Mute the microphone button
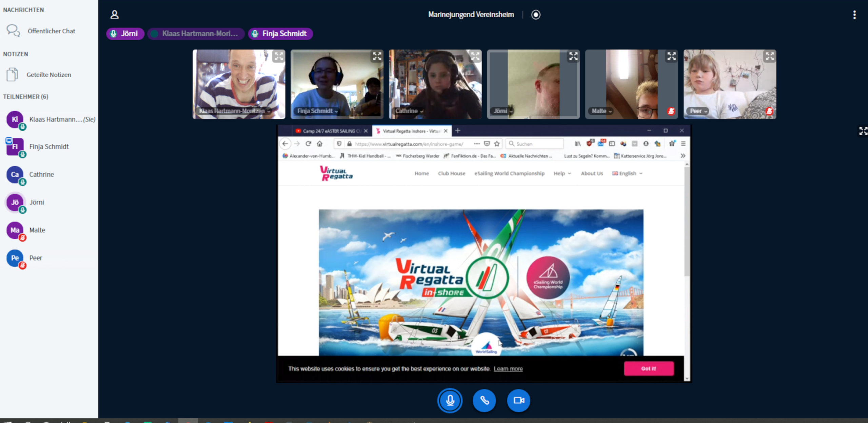Image resolution: width=868 pixels, height=423 pixels. click(450, 400)
